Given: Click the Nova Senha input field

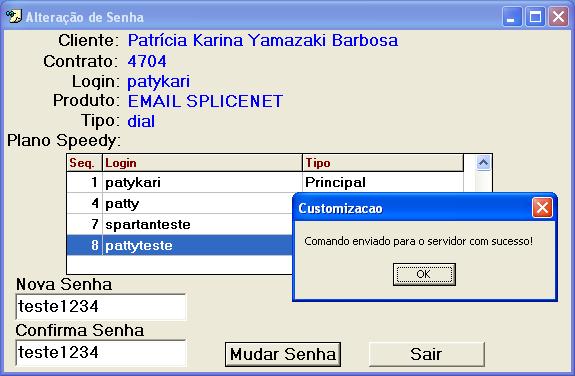Looking at the screenshot, I should (x=101, y=307).
